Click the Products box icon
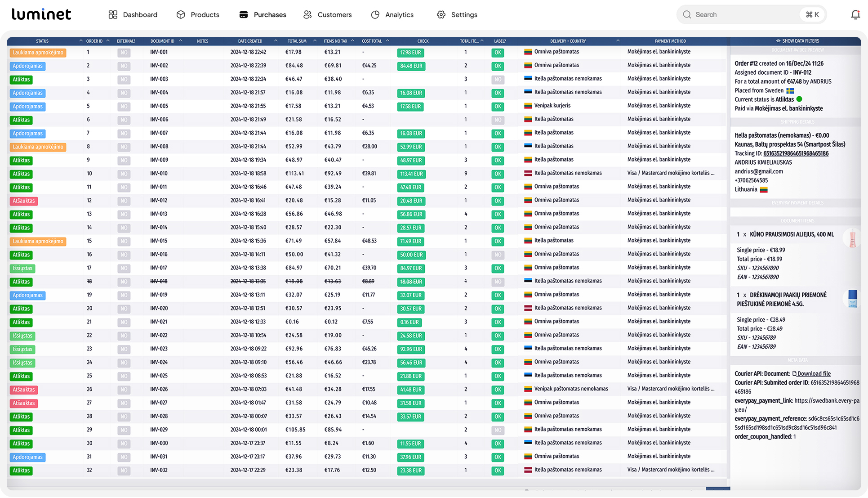868x498 pixels. [x=181, y=15]
